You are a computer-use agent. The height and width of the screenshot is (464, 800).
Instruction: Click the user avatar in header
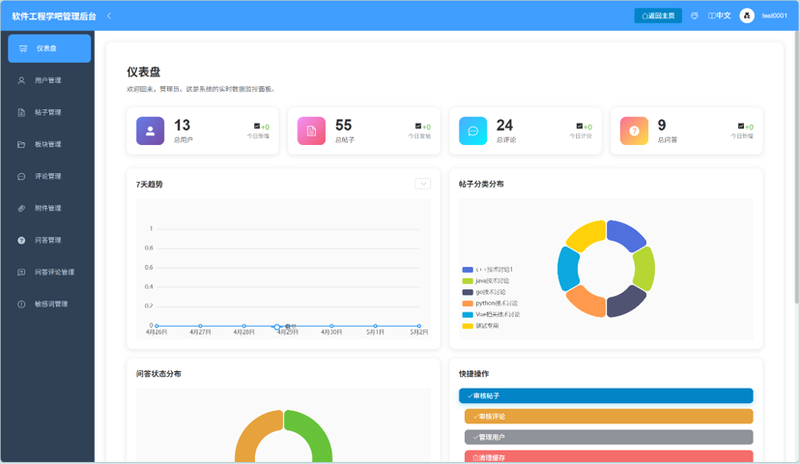[x=746, y=16]
